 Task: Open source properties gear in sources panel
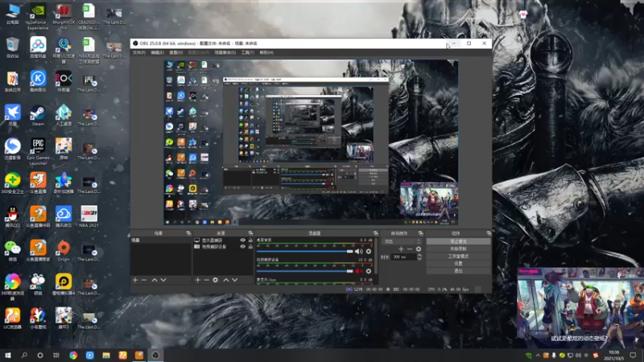click(216, 280)
